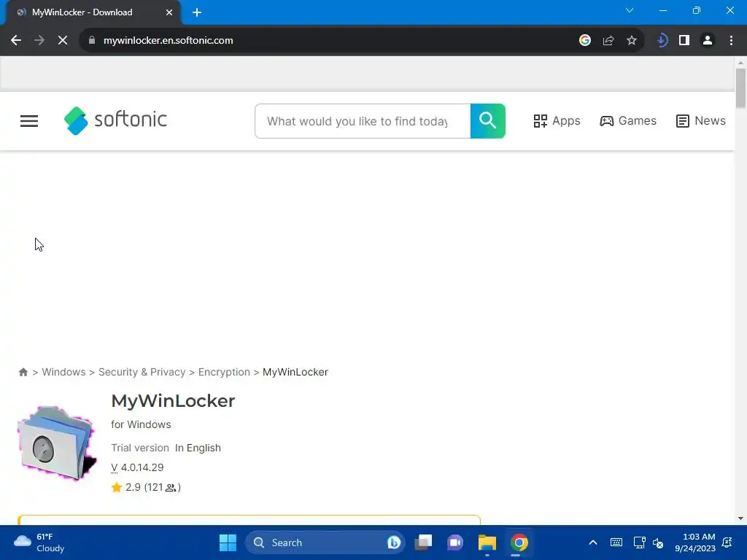Click the version V 4.0.14.29 text
747x560 pixels.
click(137, 467)
